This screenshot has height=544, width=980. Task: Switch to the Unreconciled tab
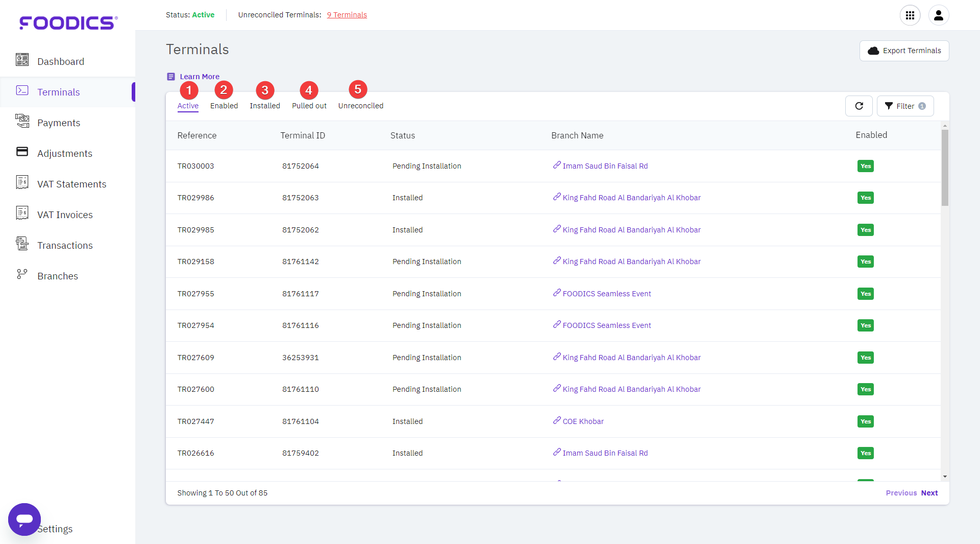pos(361,106)
